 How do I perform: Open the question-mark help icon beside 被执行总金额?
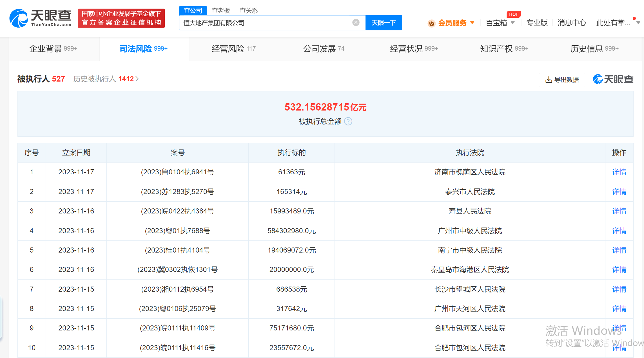(348, 121)
